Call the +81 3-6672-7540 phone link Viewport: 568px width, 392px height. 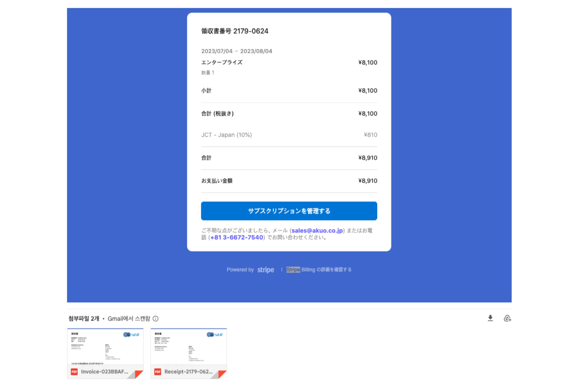coord(236,237)
